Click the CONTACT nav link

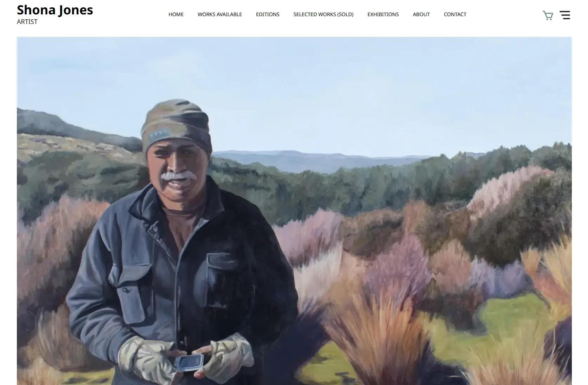click(x=455, y=14)
